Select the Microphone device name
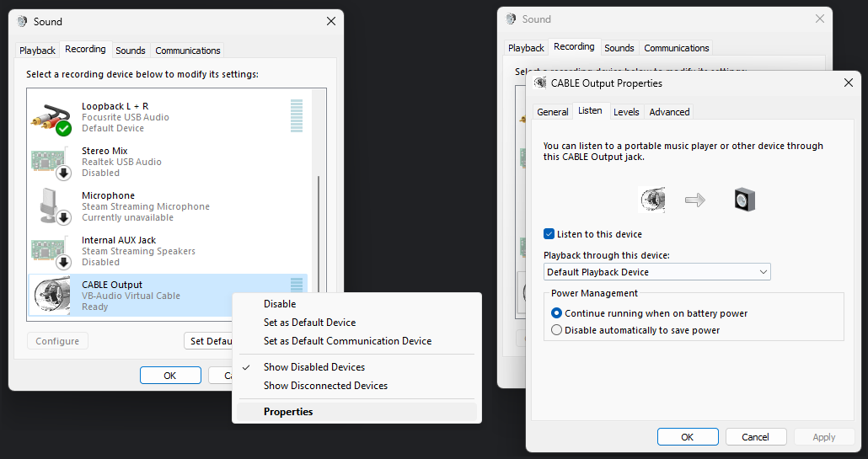Image resolution: width=868 pixels, height=459 pixels. pos(109,195)
